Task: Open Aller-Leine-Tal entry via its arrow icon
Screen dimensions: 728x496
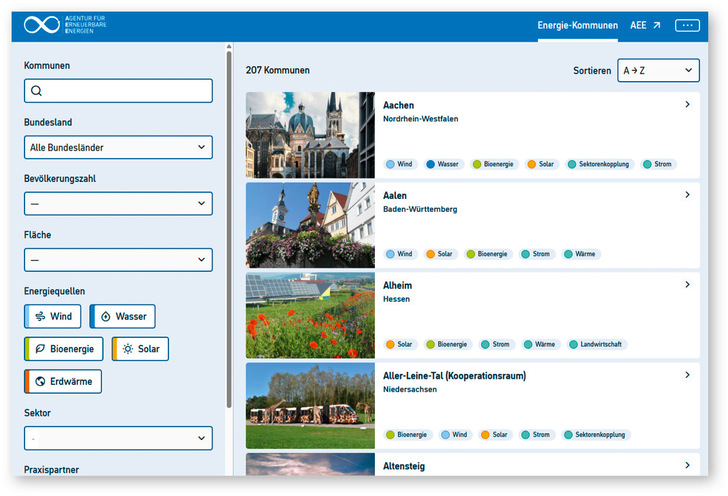Action: click(x=687, y=375)
